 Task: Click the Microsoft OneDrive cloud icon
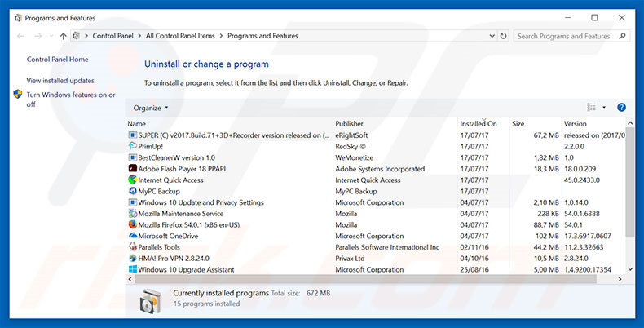[132, 236]
